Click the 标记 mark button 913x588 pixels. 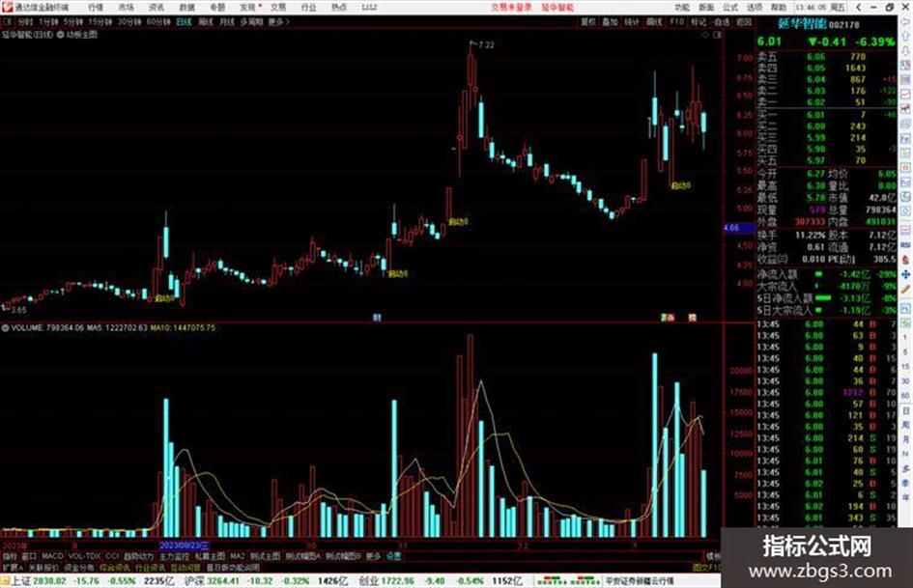(x=699, y=21)
